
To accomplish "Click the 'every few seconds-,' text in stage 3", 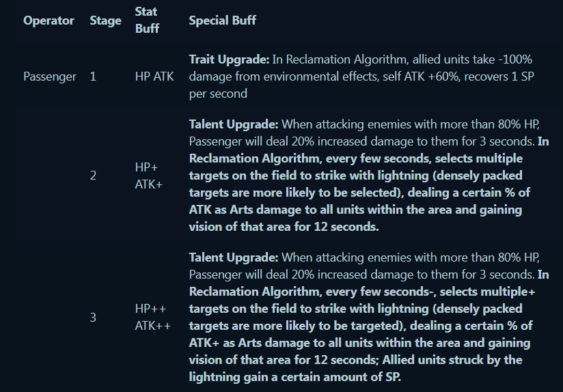I will (x=381, y=292).
